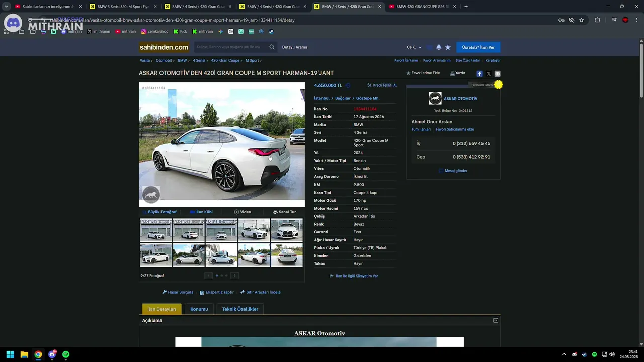The width and height of the screenshot is (644, 362).
Task: Toggle tracking protection eye icon
Action: tap(572, 20)
